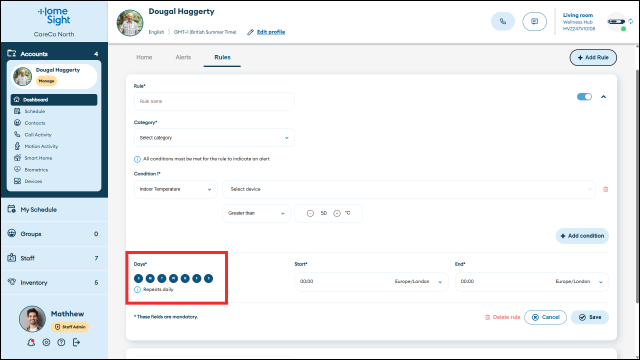640x360 pixels.
Task: Open Start time timezone dropdown
Action: click(418, 282)
